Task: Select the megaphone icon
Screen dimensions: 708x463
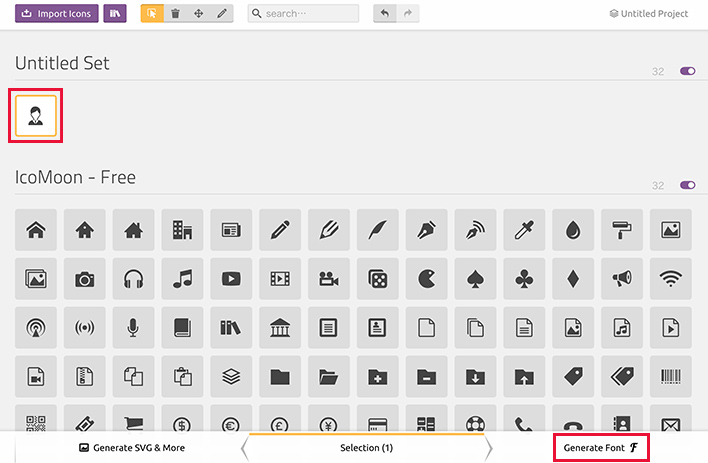Action: pyautogui.click(x=622, y=279)
